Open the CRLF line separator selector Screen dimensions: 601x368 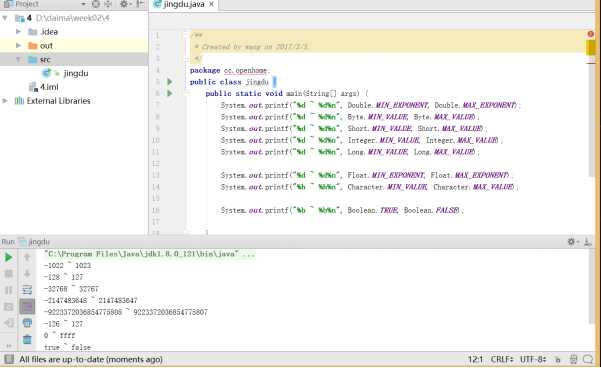tap(502, 360)
